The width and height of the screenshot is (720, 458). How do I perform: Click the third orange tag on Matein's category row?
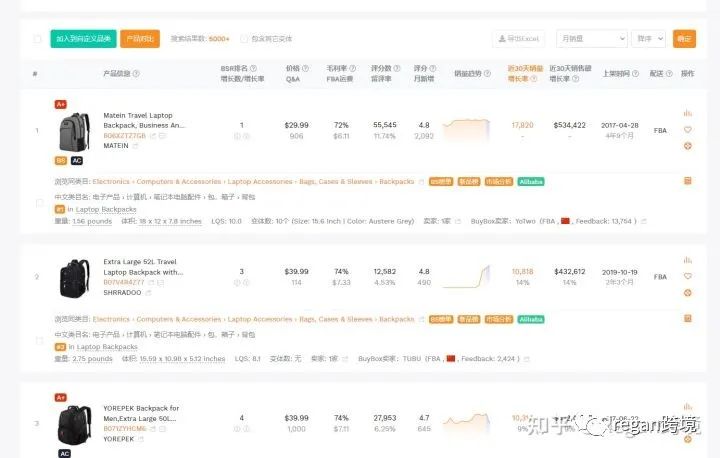coord(499,181)
